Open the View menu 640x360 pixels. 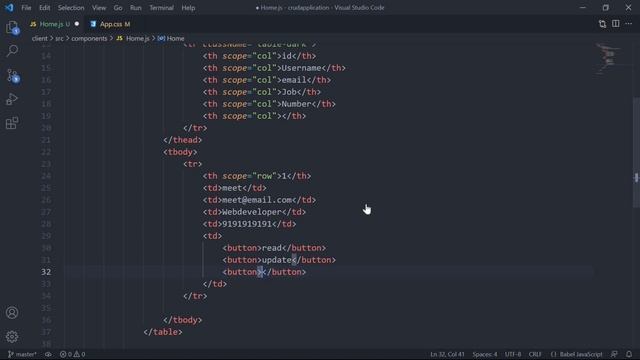pos(99,8)
